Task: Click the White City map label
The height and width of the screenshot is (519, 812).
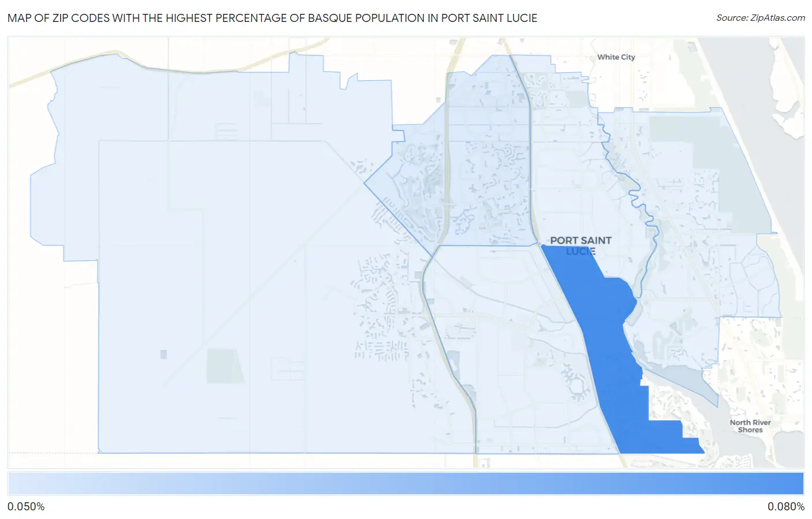Action: 616,57
